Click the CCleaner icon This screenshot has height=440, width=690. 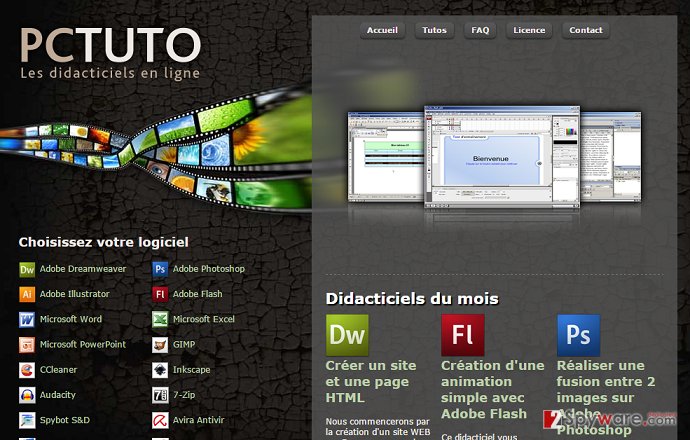click(x=27, y=370)
